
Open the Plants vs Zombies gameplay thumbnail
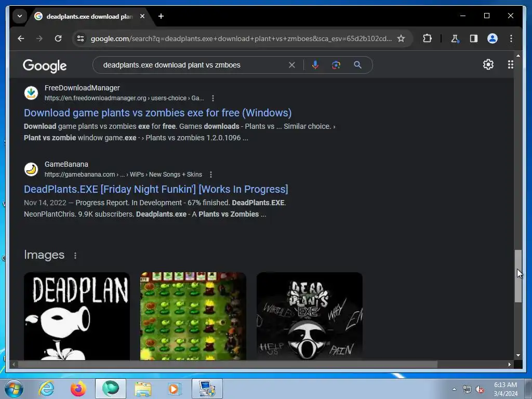pyautogui.click(x=193, y=316)
